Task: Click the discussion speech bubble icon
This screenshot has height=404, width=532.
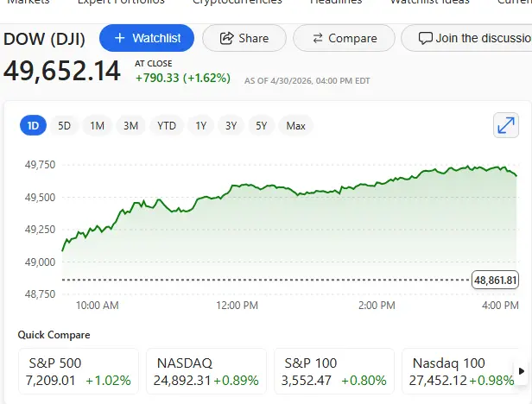Action: (x=425, y=38)
